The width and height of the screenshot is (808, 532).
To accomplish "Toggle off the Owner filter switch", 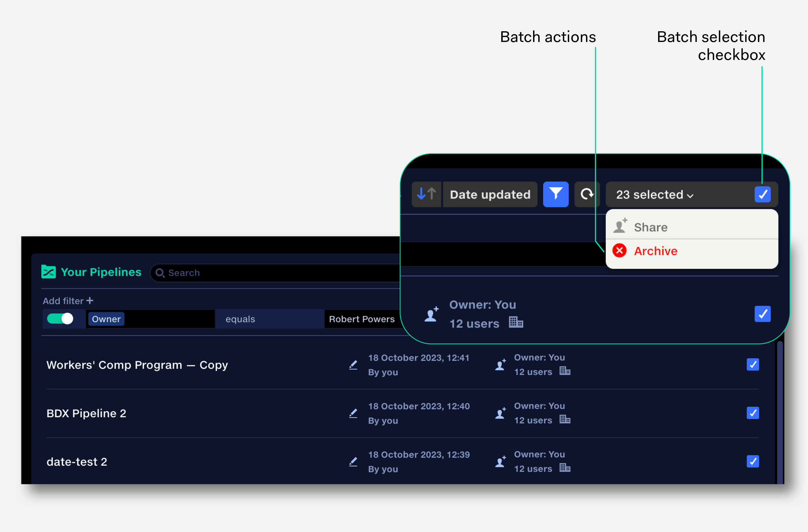I will click(x=60, y=318).
